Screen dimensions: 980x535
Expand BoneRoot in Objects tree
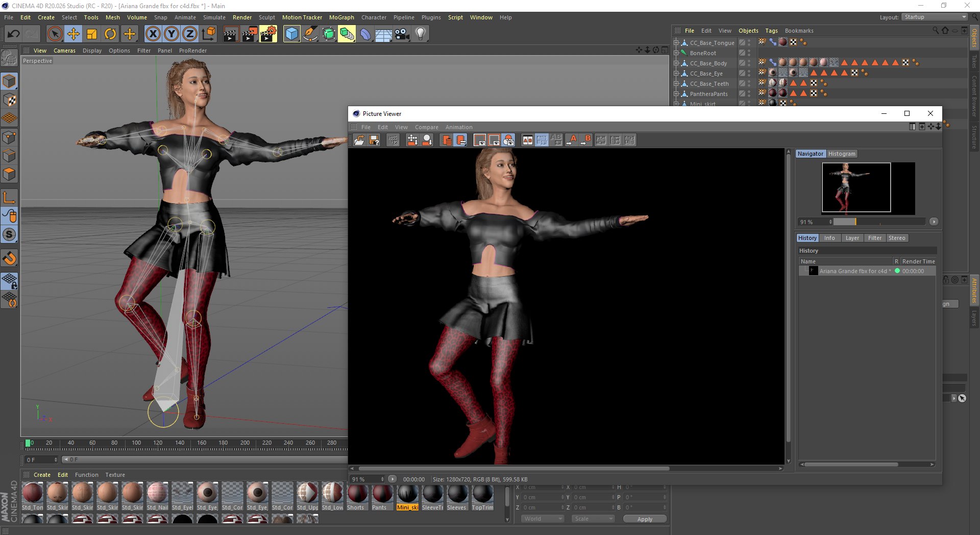coord(676,53)
